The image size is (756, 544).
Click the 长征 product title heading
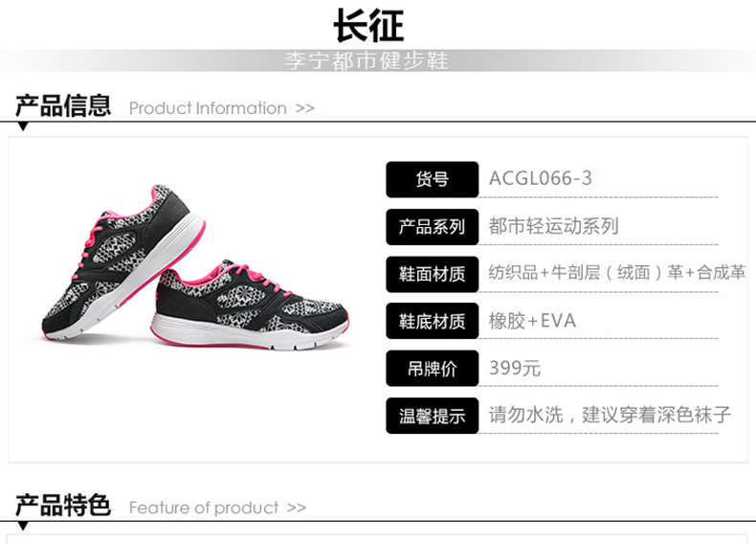[368, 26]
